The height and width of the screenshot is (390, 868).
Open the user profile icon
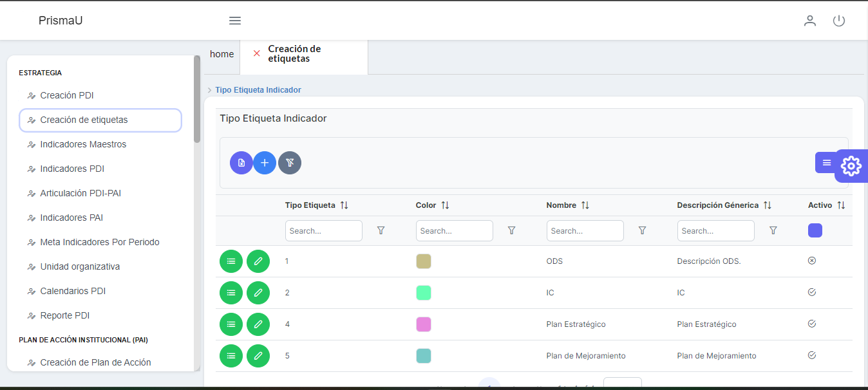click(x=809, y=21)
